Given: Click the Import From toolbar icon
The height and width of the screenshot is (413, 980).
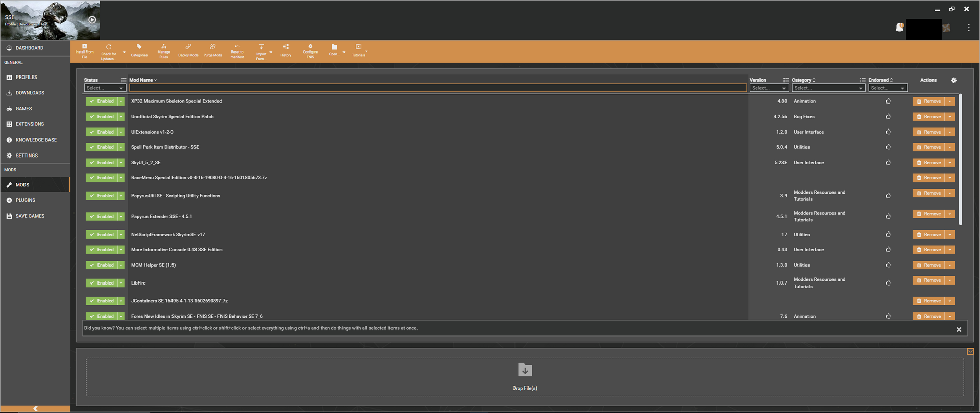Looking at the screenshot, I should click(x=261, y=51).
